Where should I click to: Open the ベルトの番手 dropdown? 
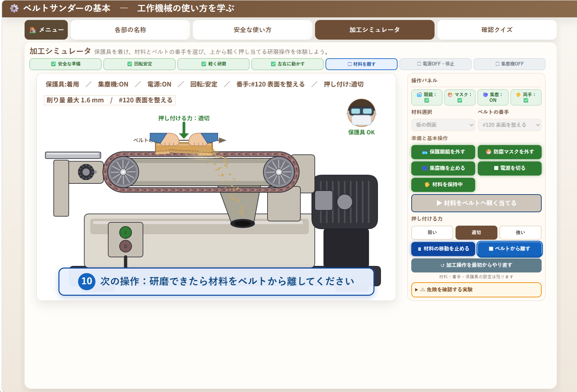pyautogui.click(x=510, y=125)
